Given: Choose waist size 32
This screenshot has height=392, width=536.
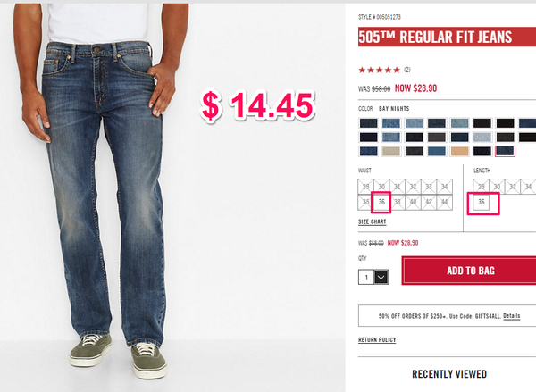Looking at the screenshot, I should click(413, 187).
